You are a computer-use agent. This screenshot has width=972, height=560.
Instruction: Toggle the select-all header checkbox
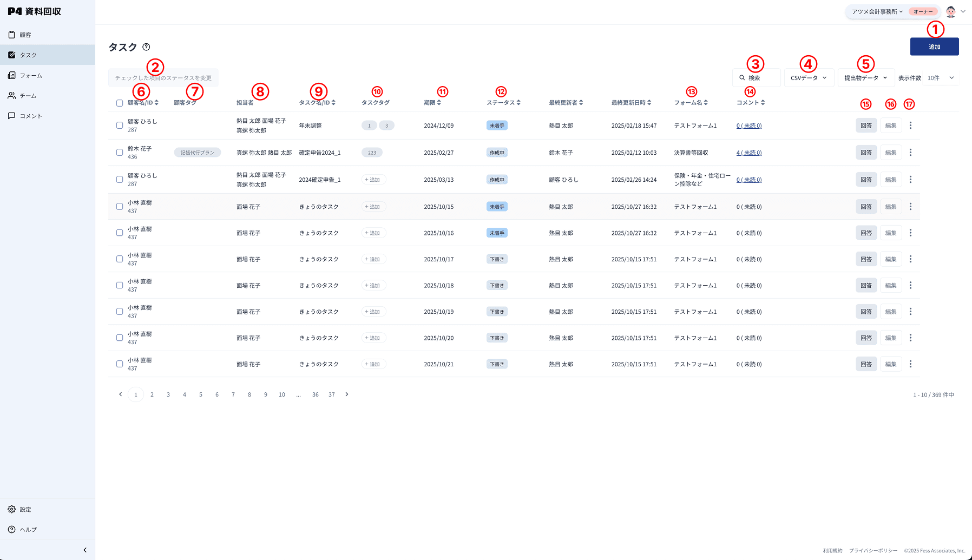120,103
